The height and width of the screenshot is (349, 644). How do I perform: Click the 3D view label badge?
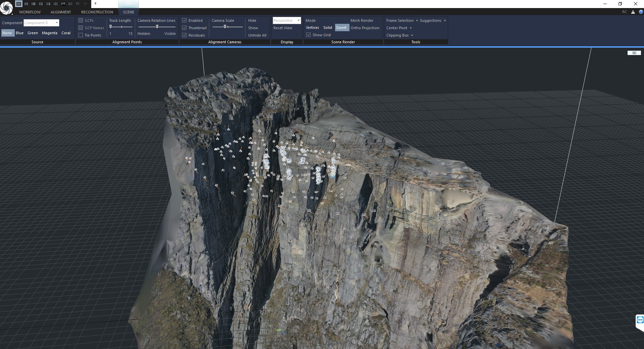[x=634, y=53]
